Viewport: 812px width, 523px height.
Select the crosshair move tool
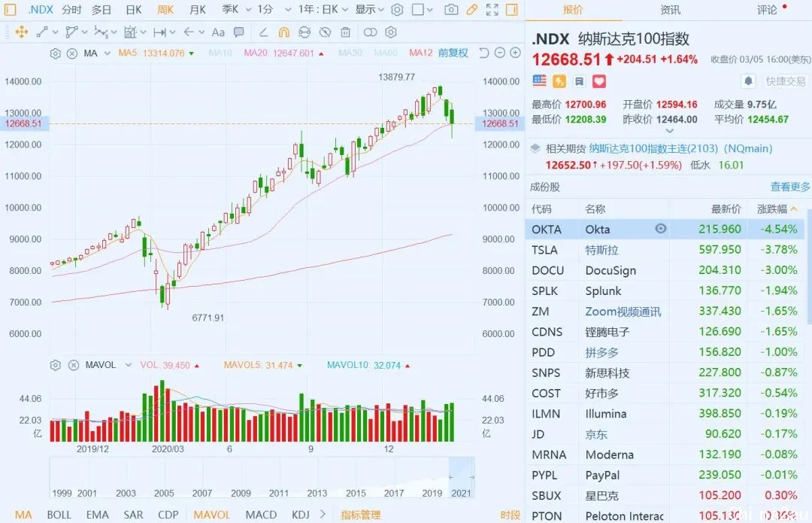tap(22, 32)
